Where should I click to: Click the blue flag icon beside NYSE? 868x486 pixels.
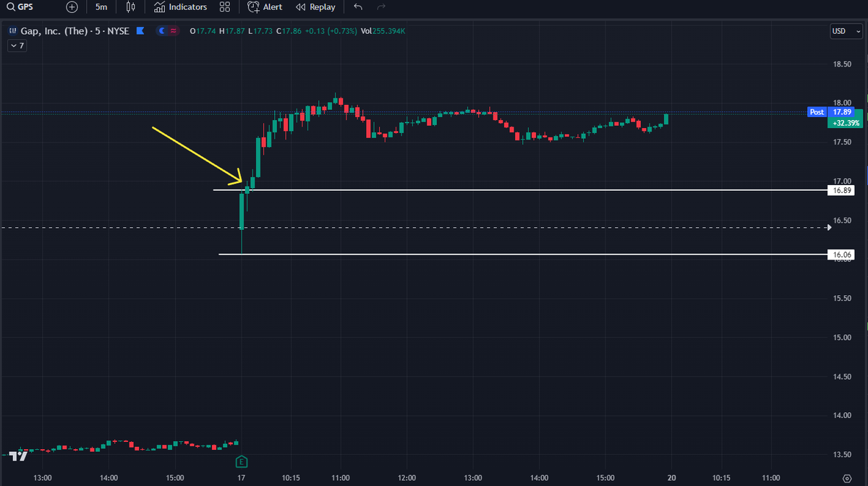pos(140,31)
